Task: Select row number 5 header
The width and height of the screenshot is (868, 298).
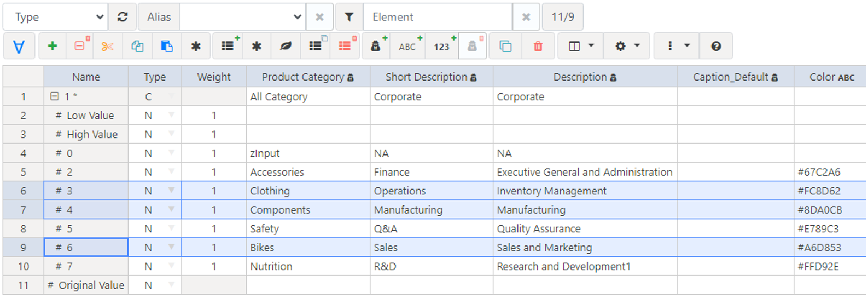Action: (x=23, y=172)
